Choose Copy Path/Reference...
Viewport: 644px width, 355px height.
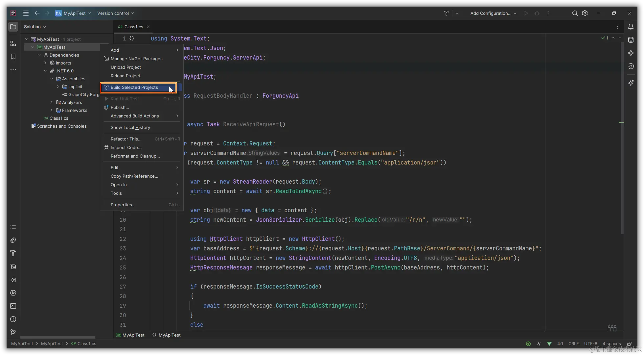pyautogui.click(x=141, y=176)
